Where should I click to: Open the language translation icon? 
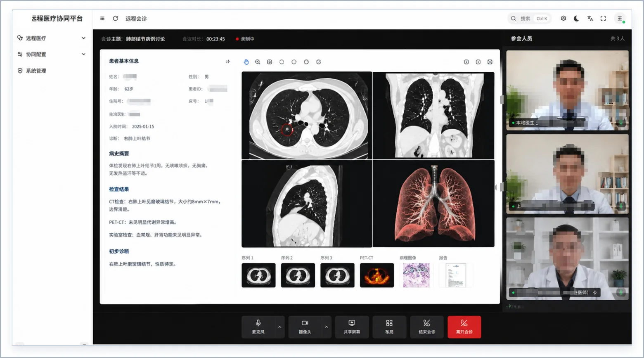(x=590, y=19)
